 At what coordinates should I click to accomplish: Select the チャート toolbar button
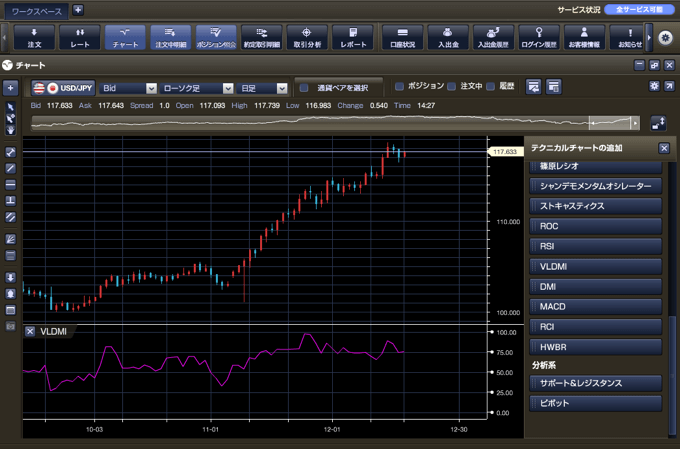tap(125, 37)
